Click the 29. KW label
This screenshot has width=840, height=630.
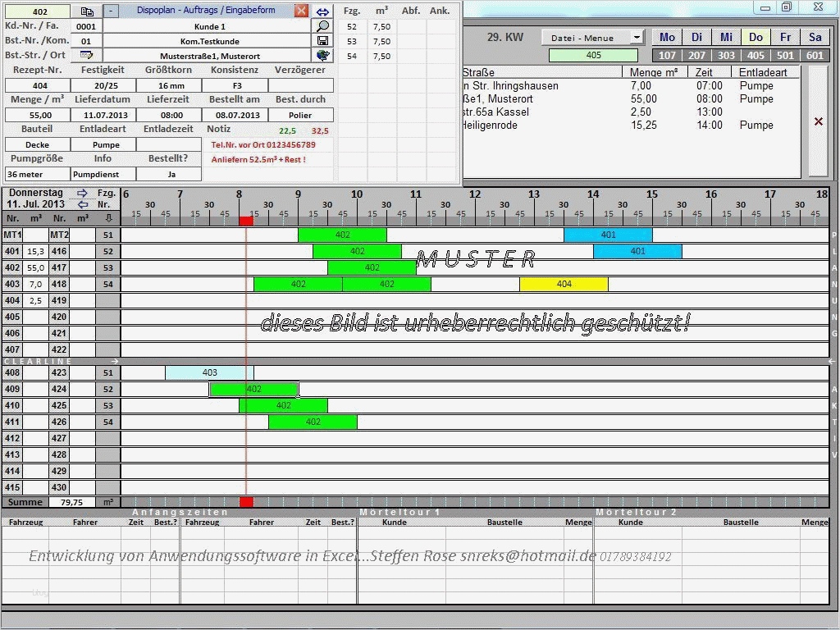(x=506, y=37)
